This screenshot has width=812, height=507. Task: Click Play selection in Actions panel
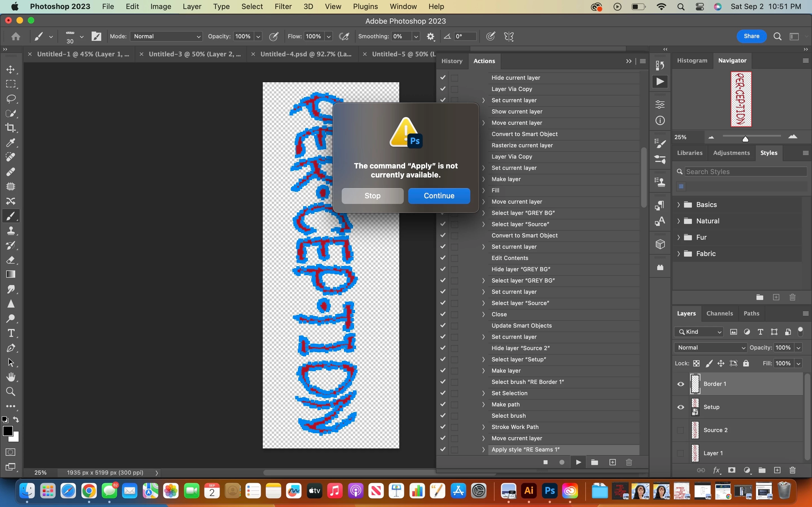[579, 462]
